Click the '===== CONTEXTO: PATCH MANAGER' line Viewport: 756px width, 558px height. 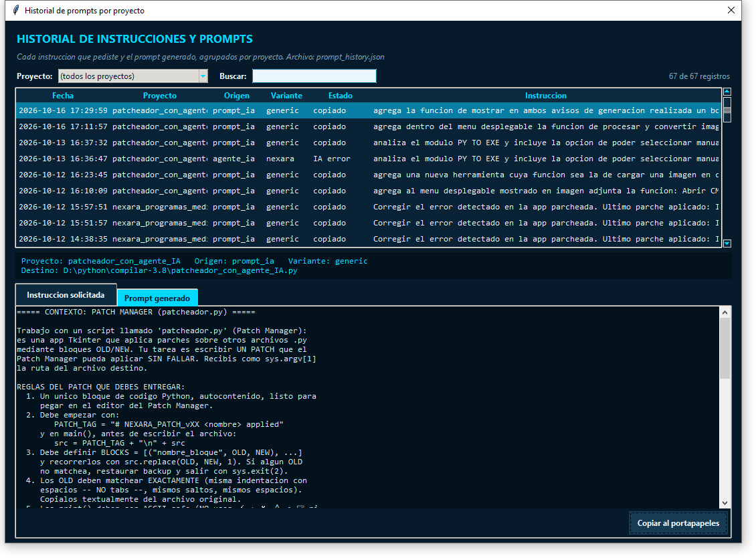point(136,312)
